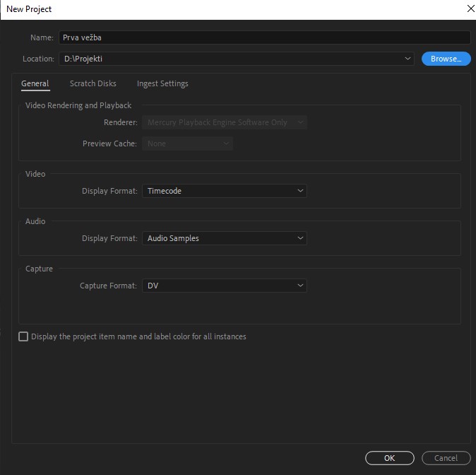The height and width of the screenshot is (475, 476).
Task: Switch to the Scratch Disks tab
Action: [93, 83]
